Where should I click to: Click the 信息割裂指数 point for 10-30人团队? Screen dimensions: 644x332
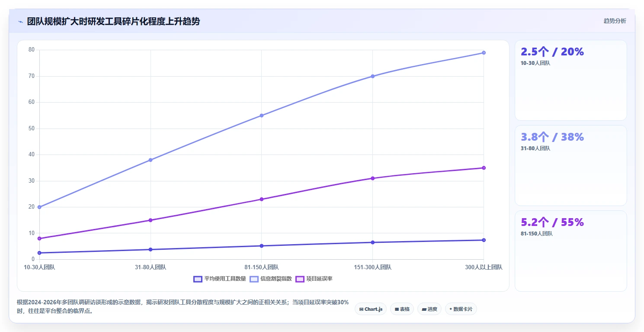coord(39,207)
